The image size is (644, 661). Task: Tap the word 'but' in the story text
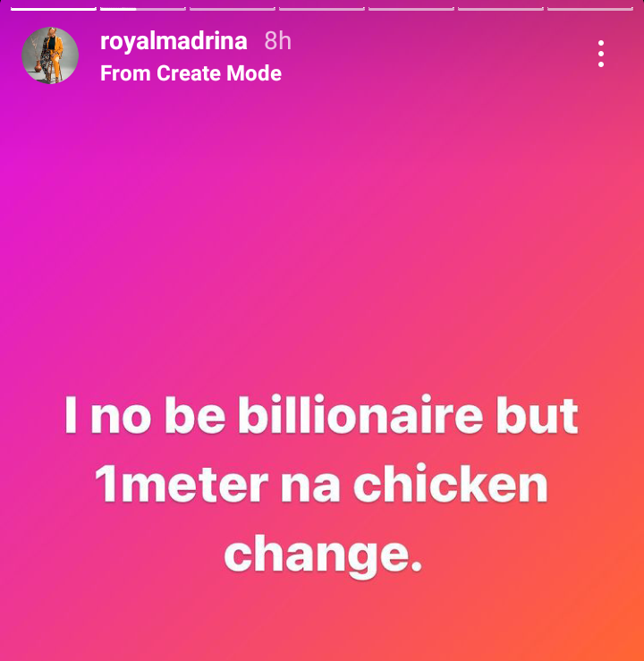click(x=537, y=415)
